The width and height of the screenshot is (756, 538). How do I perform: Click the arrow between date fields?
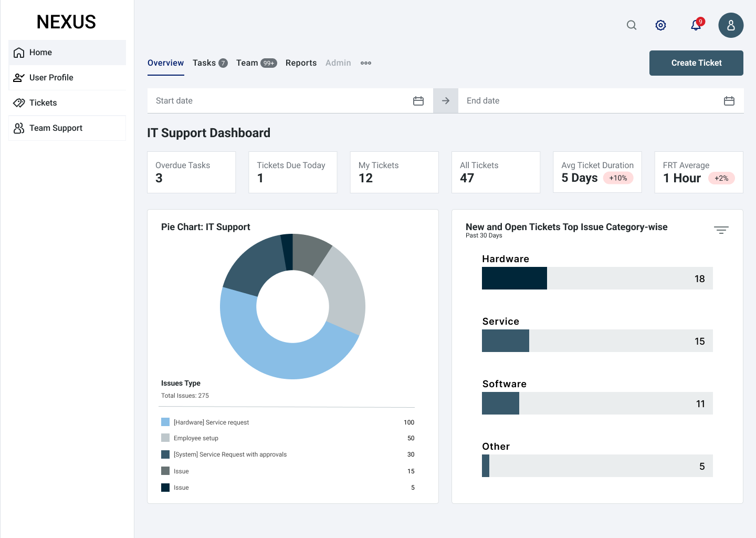[446, 101]
